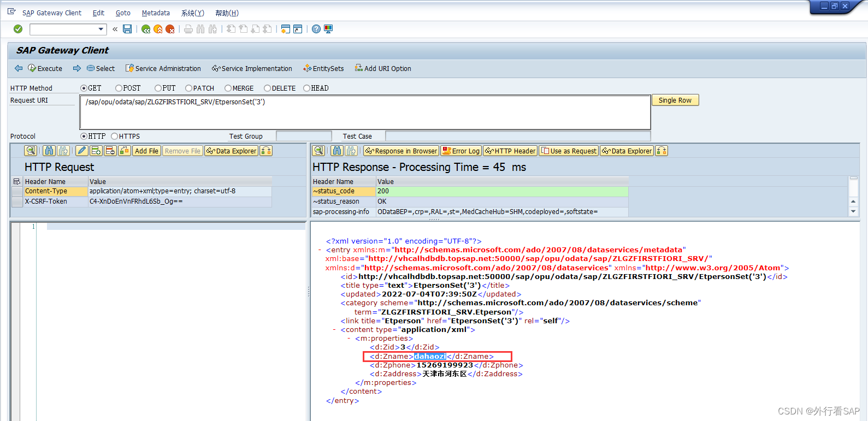This screenshot has width=868, height=421.
Task: Click the response header table scroll-up arrow
Action: click(853, 201)
